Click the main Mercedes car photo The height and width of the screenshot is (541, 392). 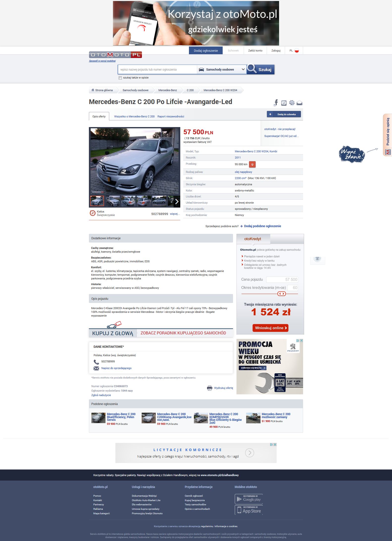click(135, 161)
